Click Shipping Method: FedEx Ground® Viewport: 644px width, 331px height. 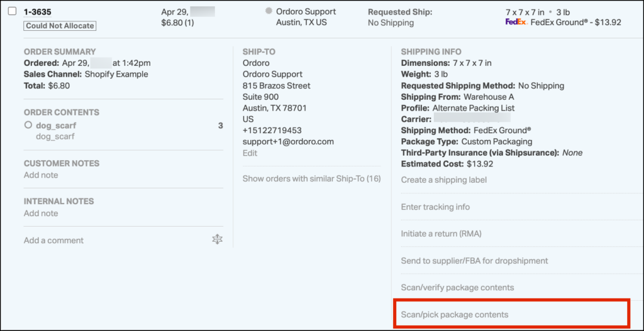tap(466, 131)
